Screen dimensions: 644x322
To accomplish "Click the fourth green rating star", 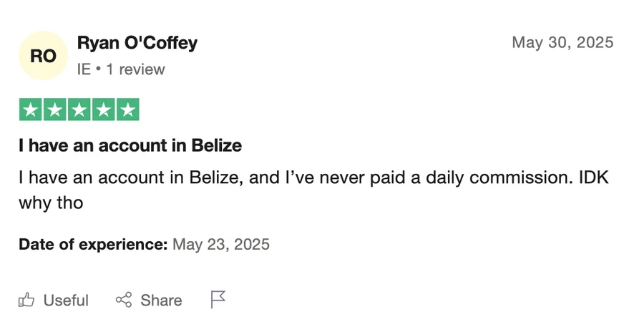I will pos(103,109).
